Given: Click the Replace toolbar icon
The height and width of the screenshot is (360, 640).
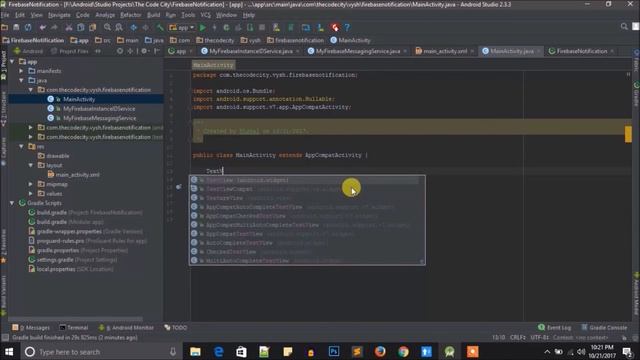Looking at the screenshot, I should pyautogui.click(x=119, y=27).
